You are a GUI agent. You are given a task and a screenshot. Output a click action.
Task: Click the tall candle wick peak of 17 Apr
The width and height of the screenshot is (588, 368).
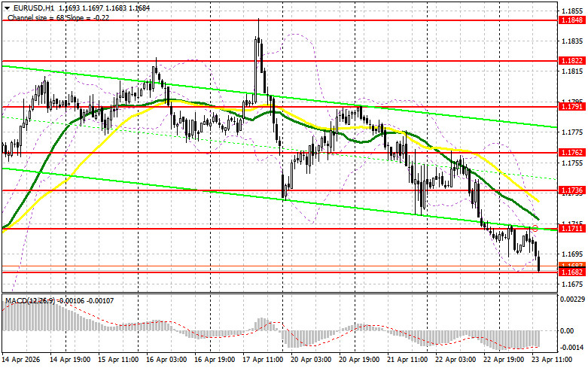258,20
